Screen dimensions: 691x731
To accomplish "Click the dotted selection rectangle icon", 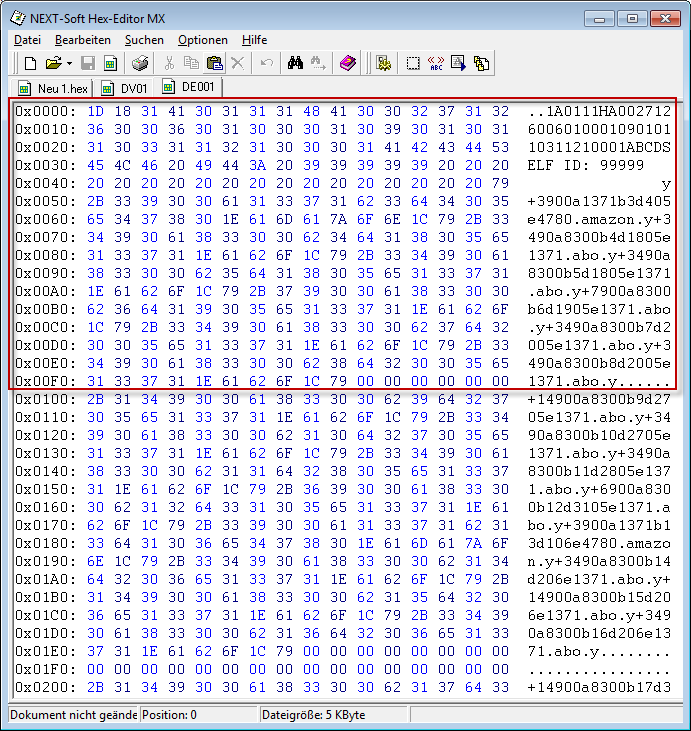I will coord(413,63).
